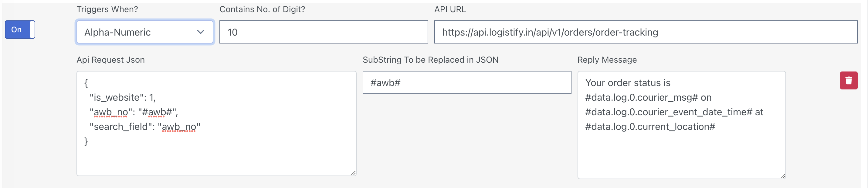Click inside the Reply Message textarea
Image resolution: width=868 pixels, height=188 pixels.
pos(681,125)
